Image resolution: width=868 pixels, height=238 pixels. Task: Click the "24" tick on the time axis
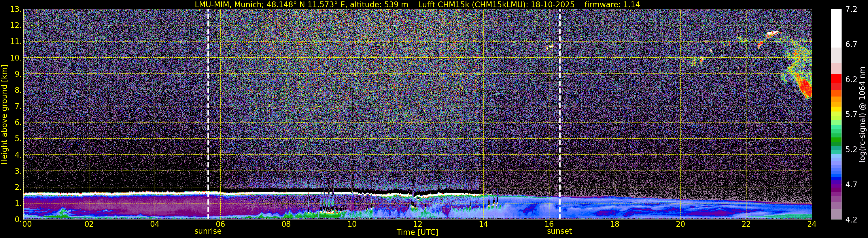pyautogui.click(x=812, y=224)
